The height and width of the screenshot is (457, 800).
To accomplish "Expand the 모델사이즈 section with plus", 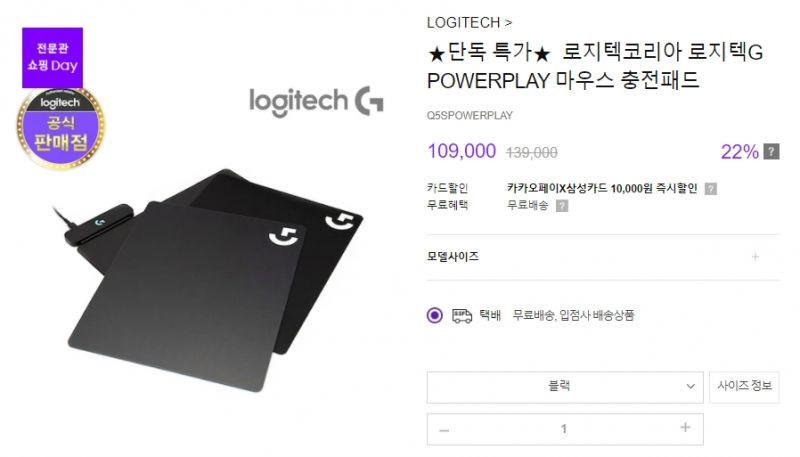I will click(755, 257).
